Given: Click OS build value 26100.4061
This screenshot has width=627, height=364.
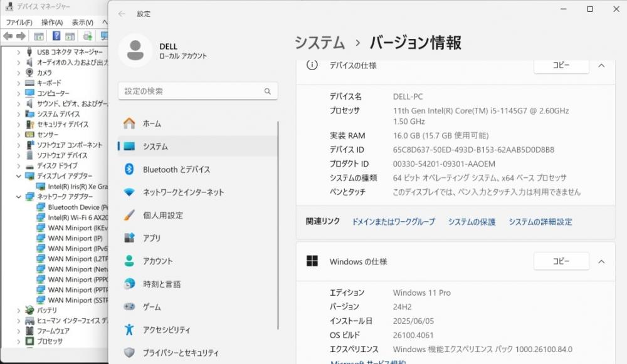Looking at the screenshot, I should [413, 335].
